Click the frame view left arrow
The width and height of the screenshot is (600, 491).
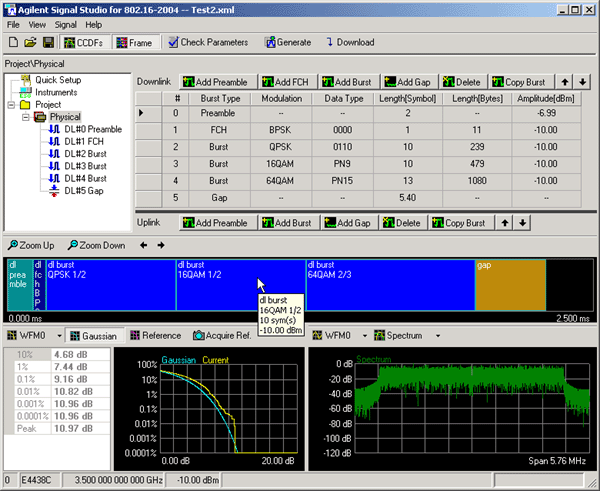click(143, 245)
